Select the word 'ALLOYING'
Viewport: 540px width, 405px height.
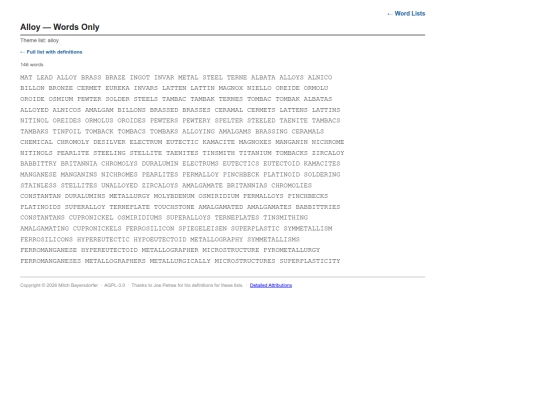(x=198, y=132)
